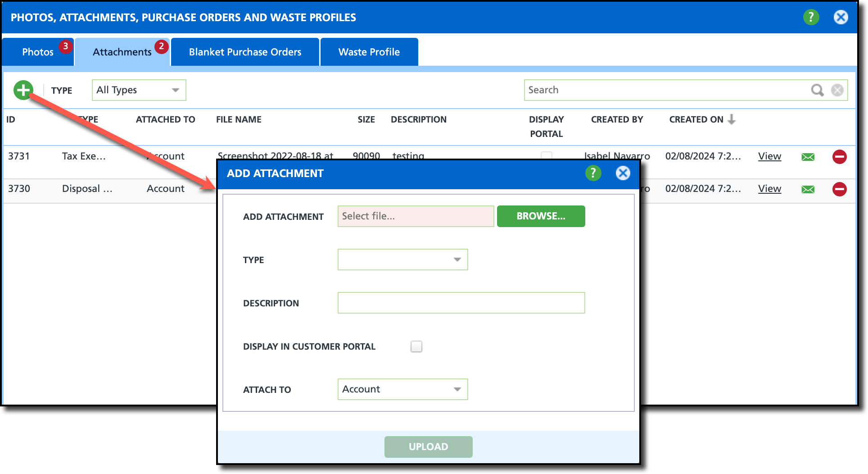Viewport: 868px width, 474px height.
Task: Close the Photos, Attachments window
Action: (x=841, y=17)
